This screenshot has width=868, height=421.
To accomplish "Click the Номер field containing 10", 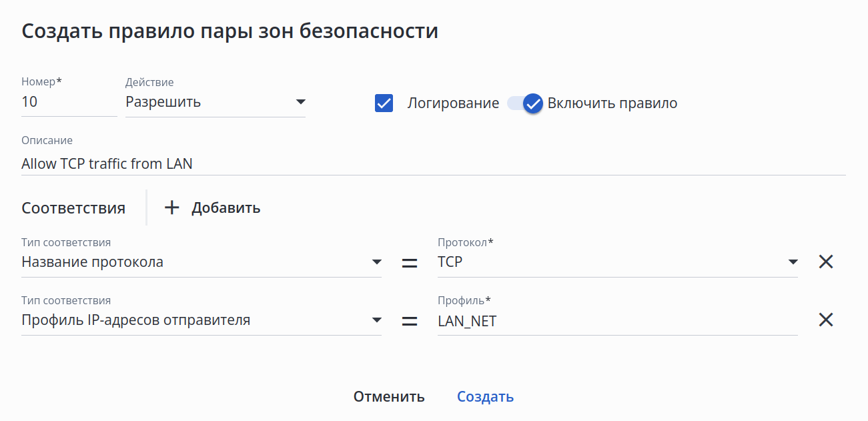I will click(68, 102).
